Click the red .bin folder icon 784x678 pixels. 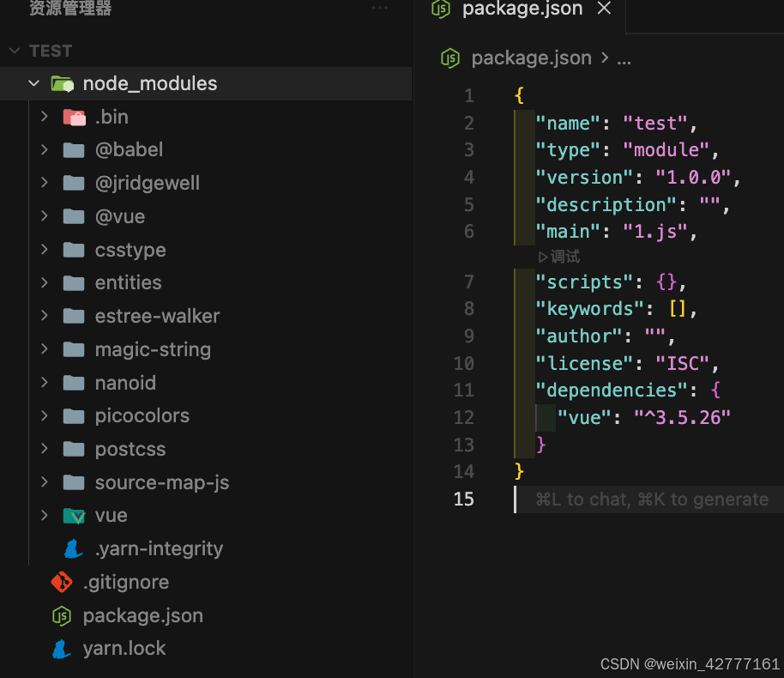coord(74,117)
